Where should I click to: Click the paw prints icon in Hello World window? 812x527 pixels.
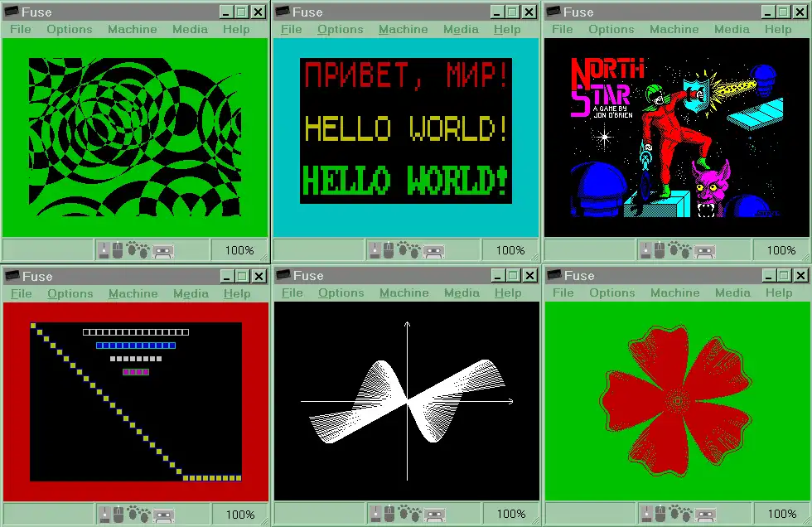click(x=408, y=250)
